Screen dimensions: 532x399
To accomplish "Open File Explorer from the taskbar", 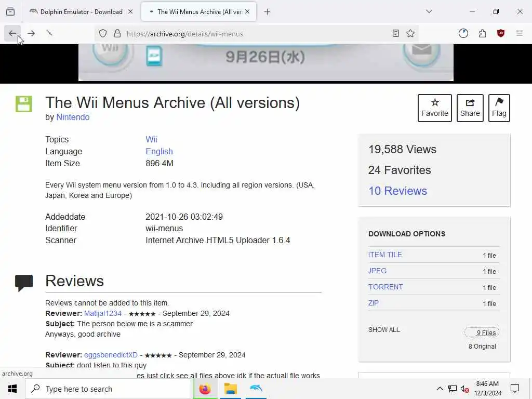I will [x=230, y=389].
